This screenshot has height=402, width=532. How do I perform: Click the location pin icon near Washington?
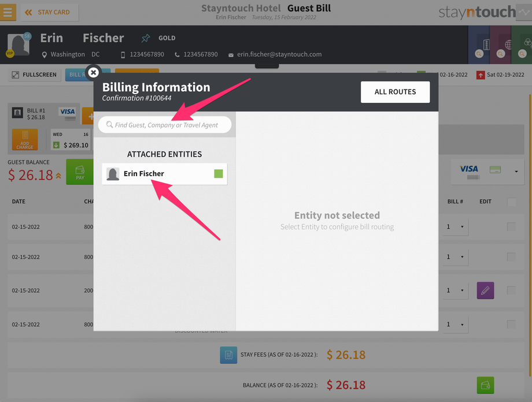click(x=44, y=54)
